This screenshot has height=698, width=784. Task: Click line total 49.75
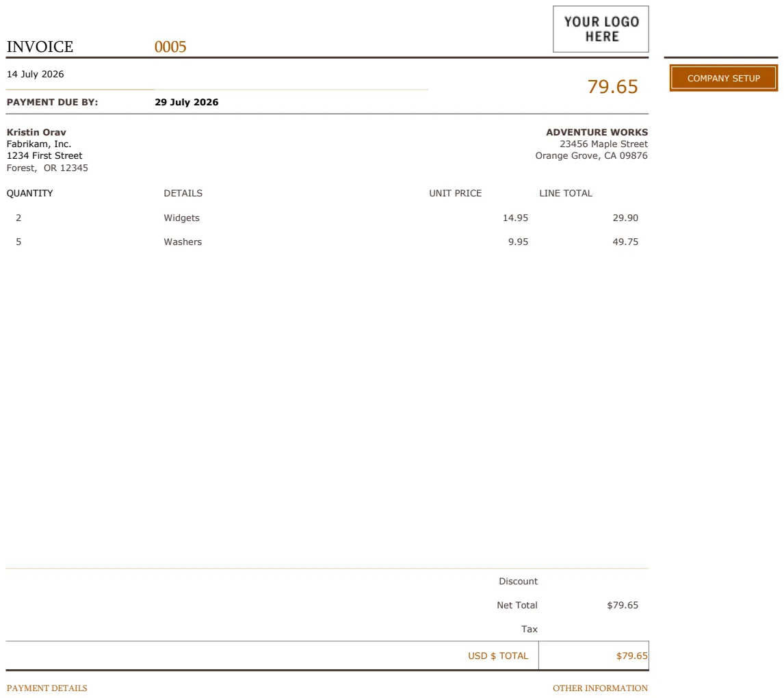(x=625, y=242)
